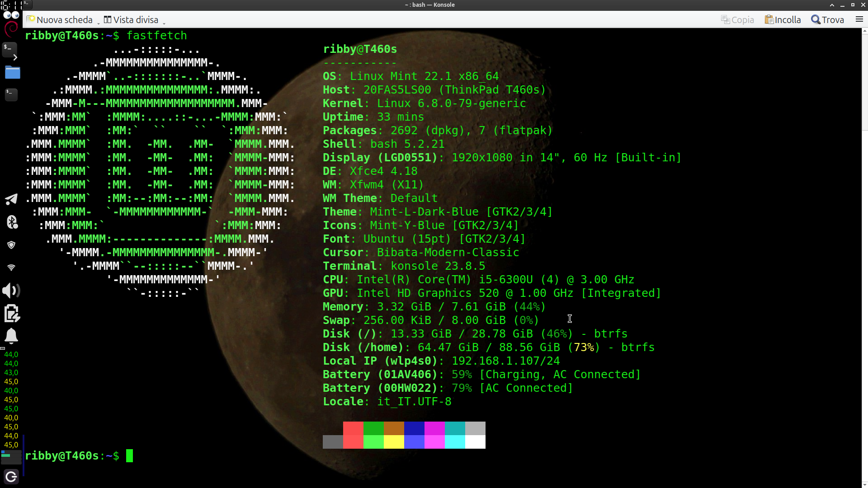Click the 'CPU: Intel(R) Core(TM) i5-6300U' line
Viewport: 868px width, 488px height.
478,279
